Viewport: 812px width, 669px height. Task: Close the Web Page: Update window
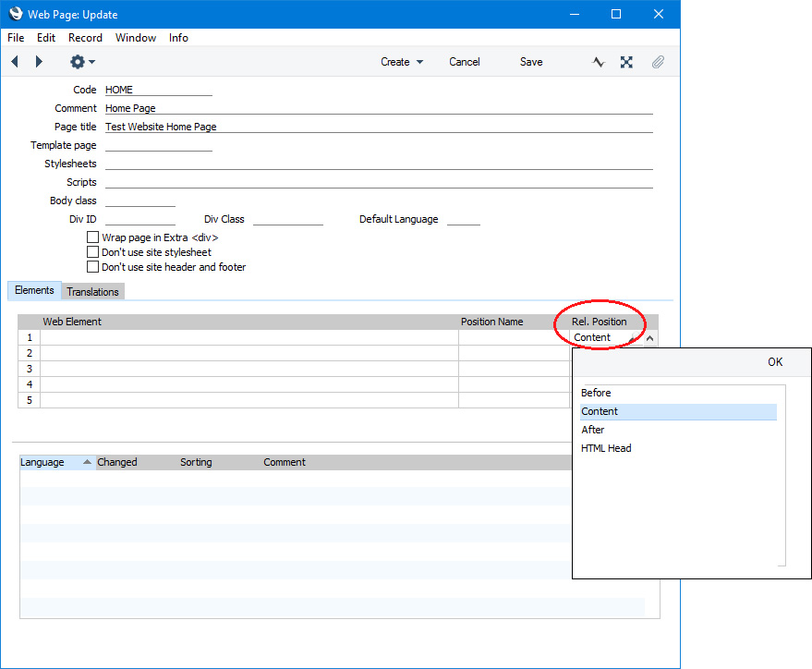[x=659, y=14]
